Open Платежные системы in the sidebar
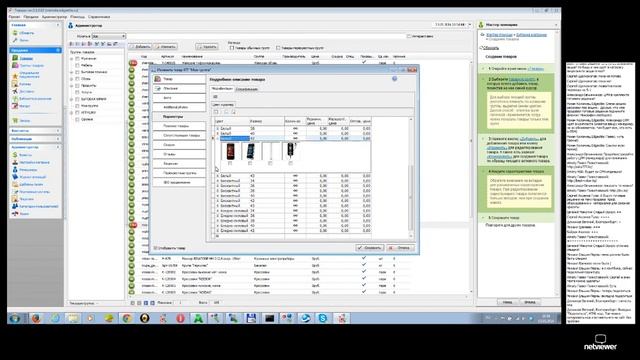 [x=35, y=192]
